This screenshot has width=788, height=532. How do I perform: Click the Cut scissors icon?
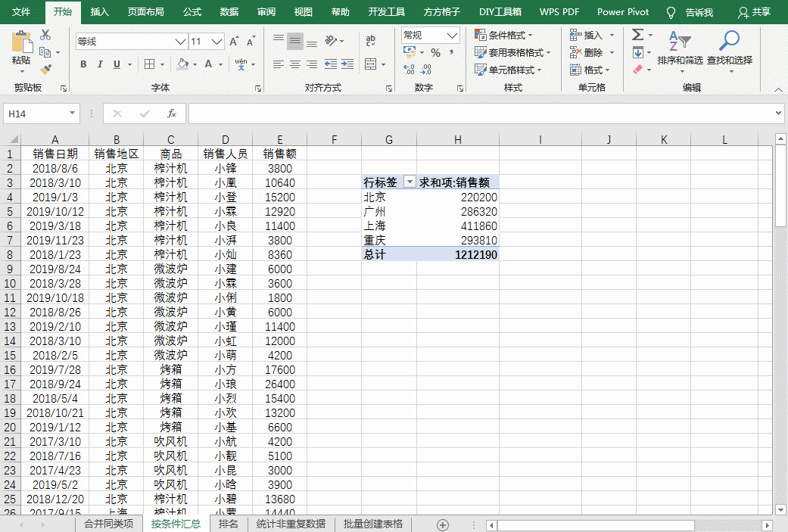45,35
